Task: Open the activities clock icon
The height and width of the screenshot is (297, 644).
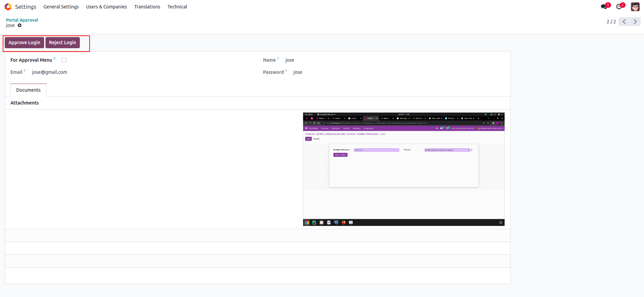Action: [x=619, y=7]
